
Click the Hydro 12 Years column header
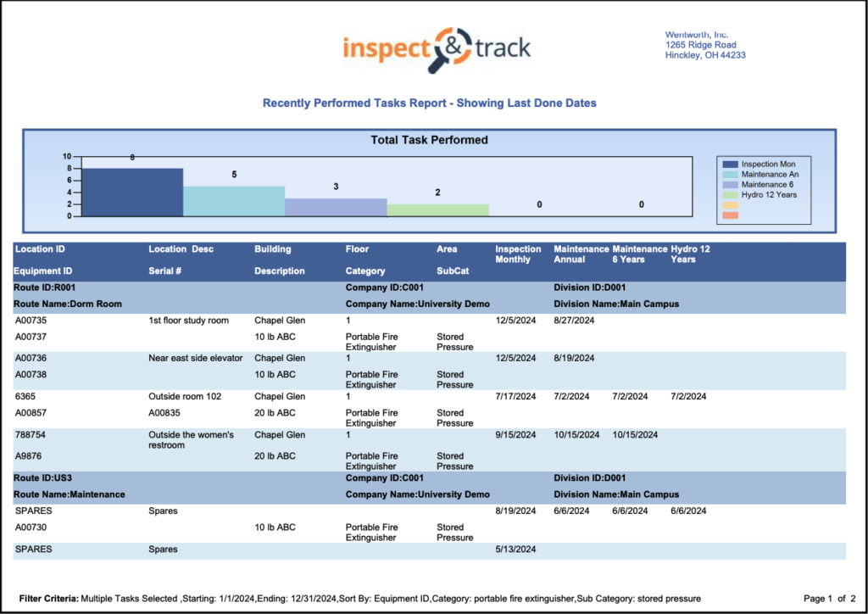click(690, 254)
